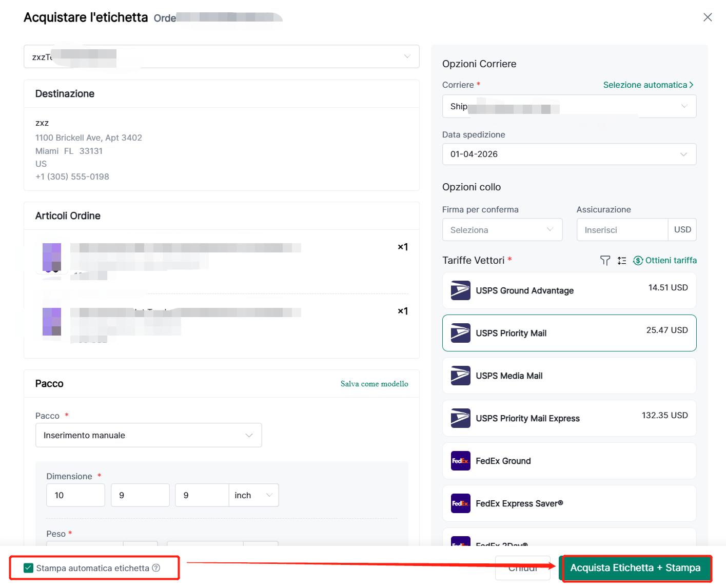This screenshot has height=588, width=726.
Task: Click the Selezione automatica link
Action: [647, 85]
